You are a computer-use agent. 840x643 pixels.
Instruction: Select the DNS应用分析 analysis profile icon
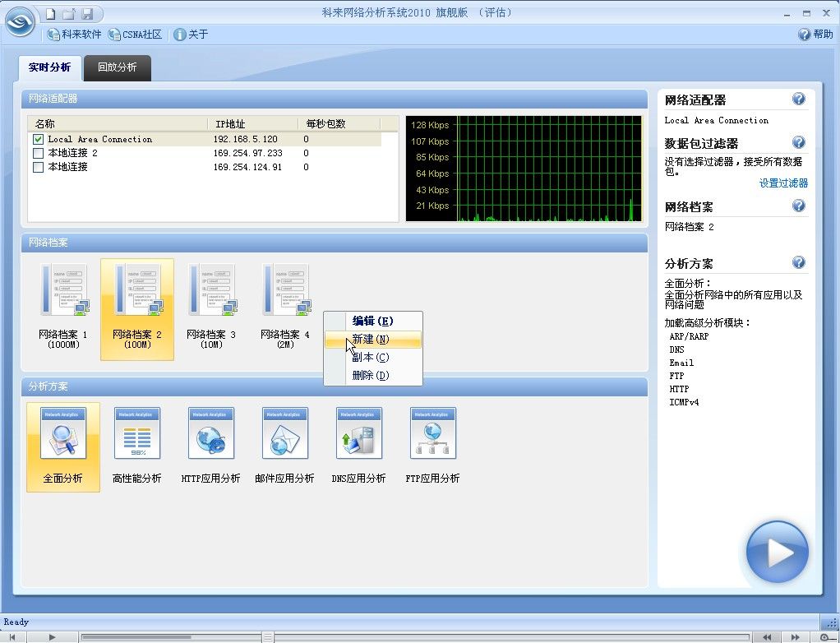tap(359, 434)
